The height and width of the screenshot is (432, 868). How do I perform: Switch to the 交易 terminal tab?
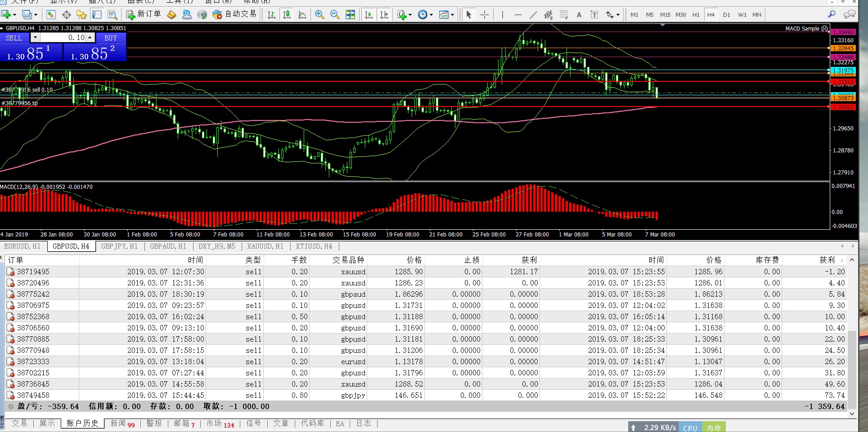point(19,423)
